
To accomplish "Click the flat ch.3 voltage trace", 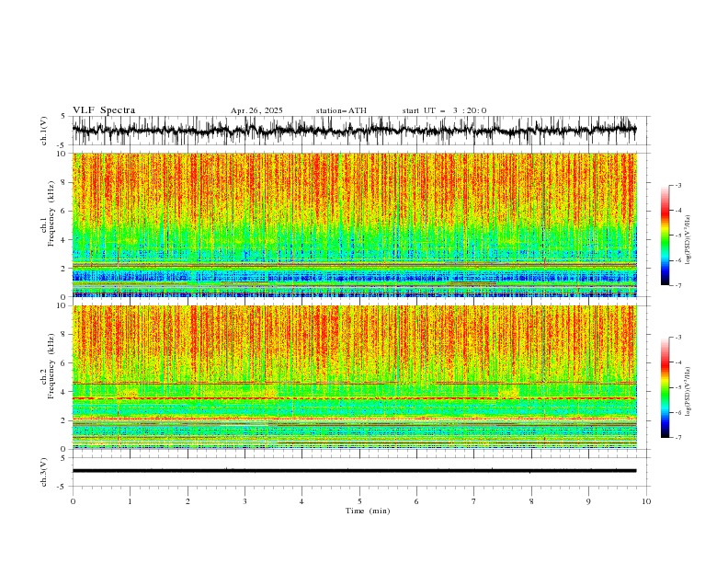I will point(354,471).
